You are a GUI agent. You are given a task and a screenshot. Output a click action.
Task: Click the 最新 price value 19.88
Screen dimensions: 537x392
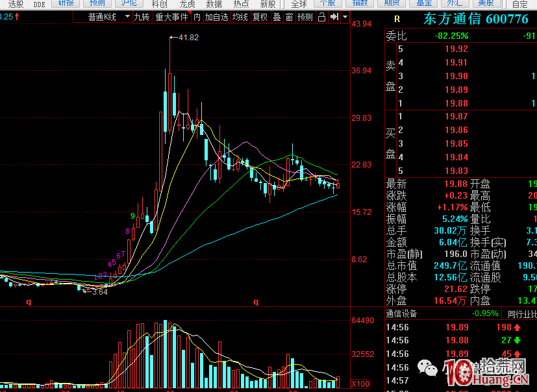[x=456, y=184]
